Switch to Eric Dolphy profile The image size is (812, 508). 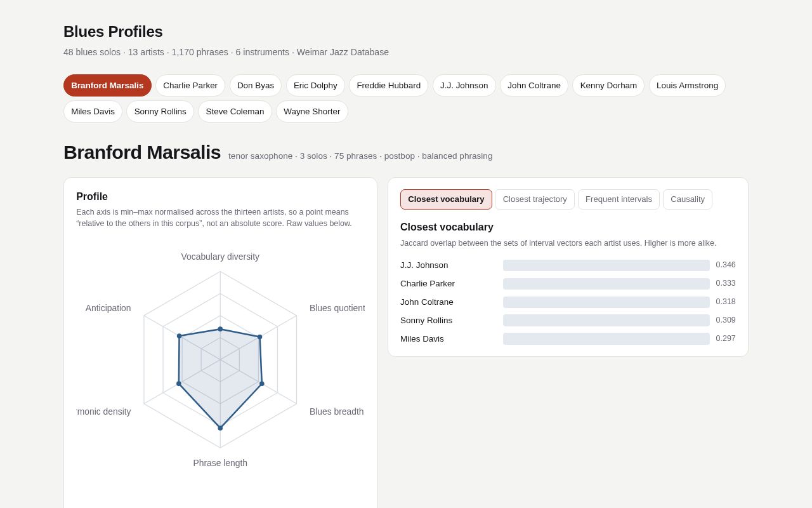pyautogui.click(x=315, y=86)
